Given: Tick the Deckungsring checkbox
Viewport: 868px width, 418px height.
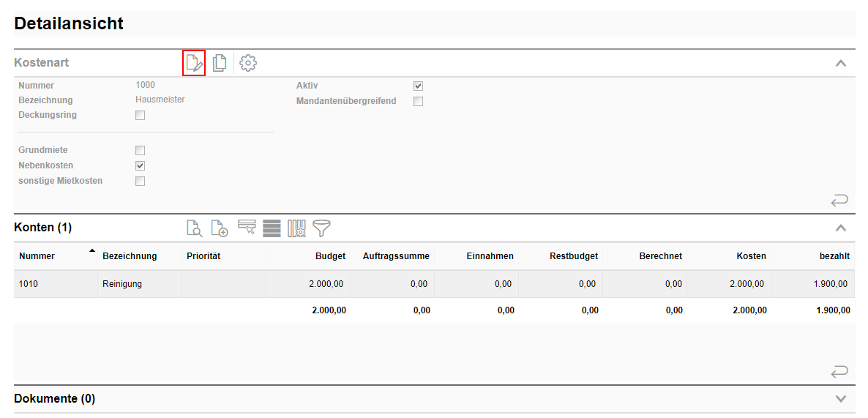Looking at the screenshot, I should coord(141,116).
